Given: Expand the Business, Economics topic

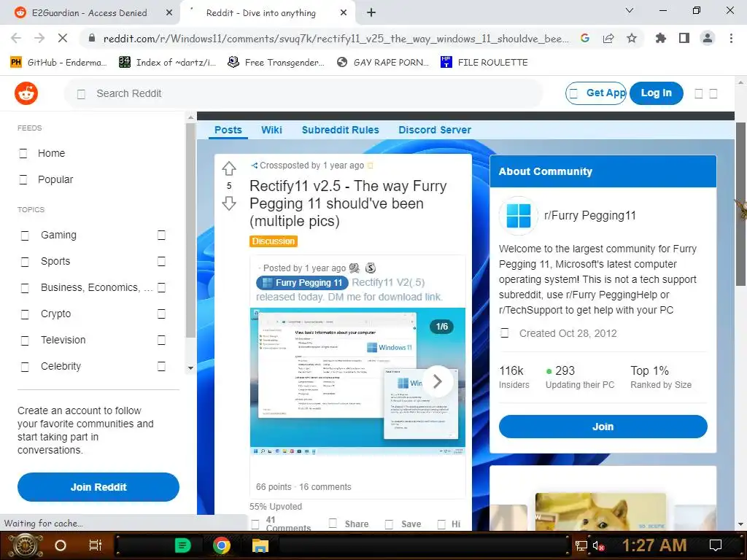Looking at the screenshot, I should (x=161, y=287).
